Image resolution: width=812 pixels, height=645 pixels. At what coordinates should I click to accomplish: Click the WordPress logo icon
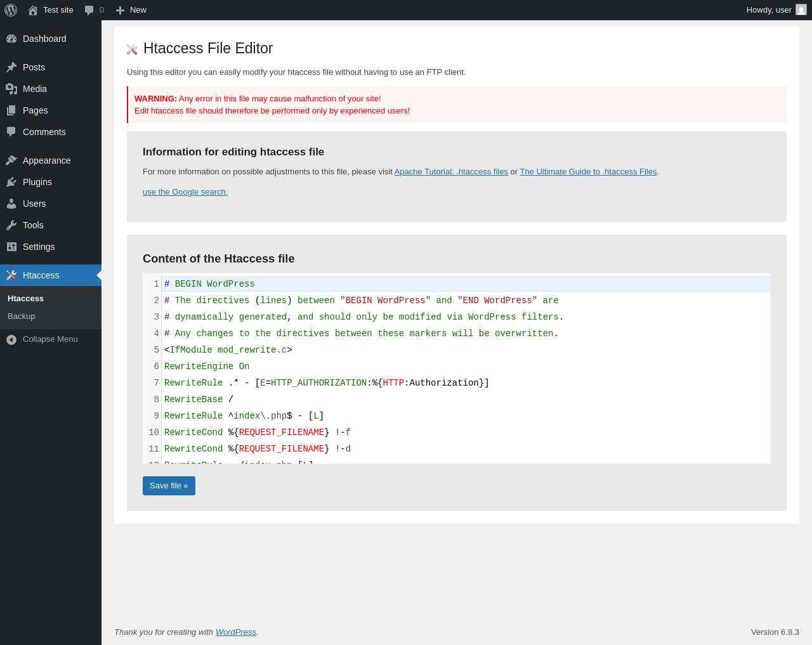click(11, 10)
